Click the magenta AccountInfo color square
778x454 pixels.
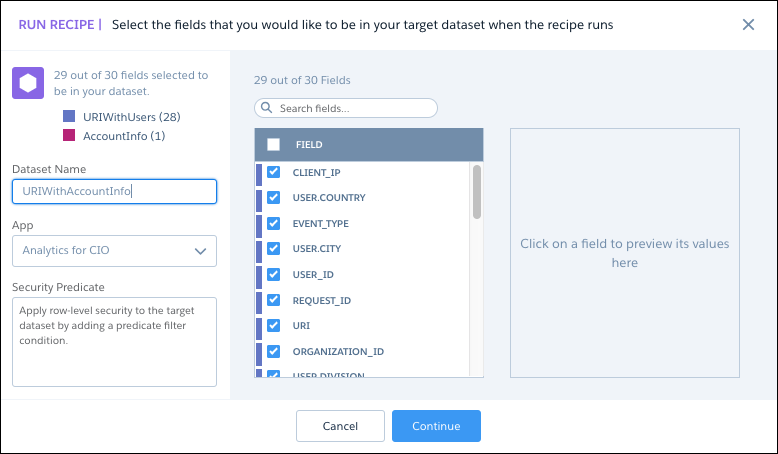click(69, 135)
